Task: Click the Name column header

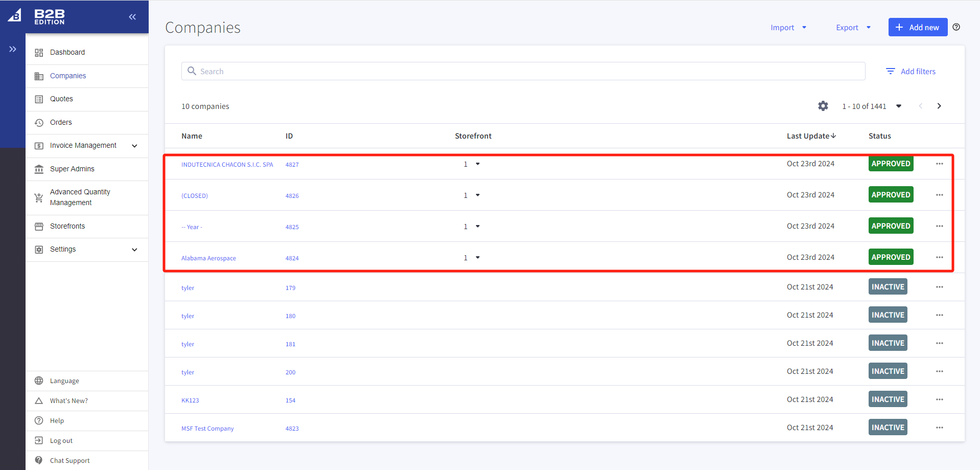Action: [192, 136]
